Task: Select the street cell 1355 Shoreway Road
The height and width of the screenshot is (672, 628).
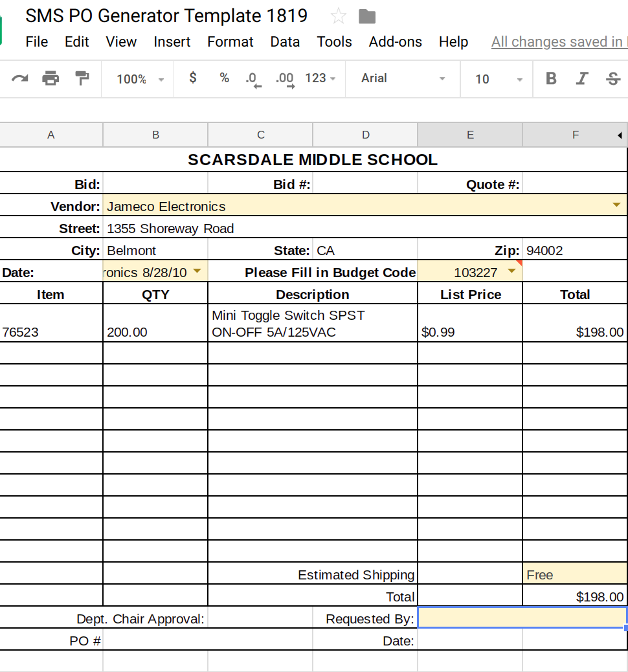Action: click(x=364, y=228)
